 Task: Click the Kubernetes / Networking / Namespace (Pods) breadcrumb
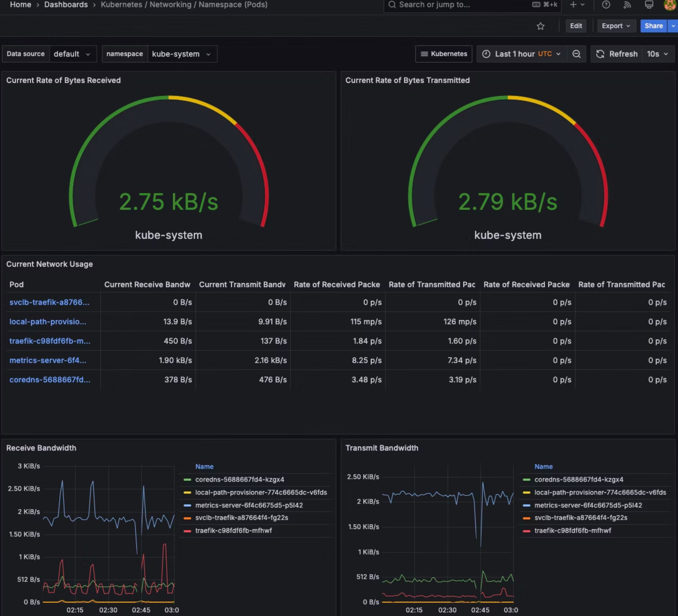[184, 5]
